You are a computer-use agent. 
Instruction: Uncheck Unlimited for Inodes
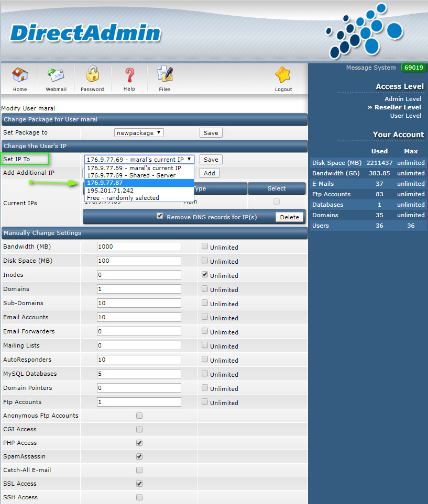(x=205, y=274)
